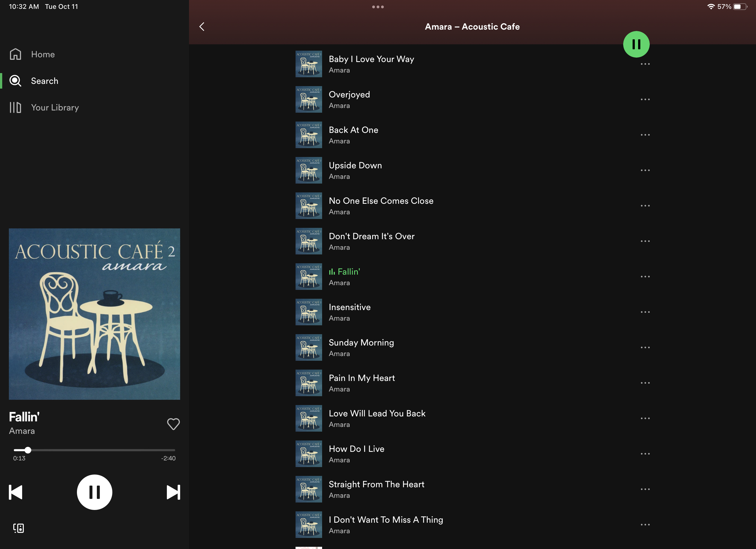Open the Amara artist link in the player
756x549 pixels.
pos(22,431)
